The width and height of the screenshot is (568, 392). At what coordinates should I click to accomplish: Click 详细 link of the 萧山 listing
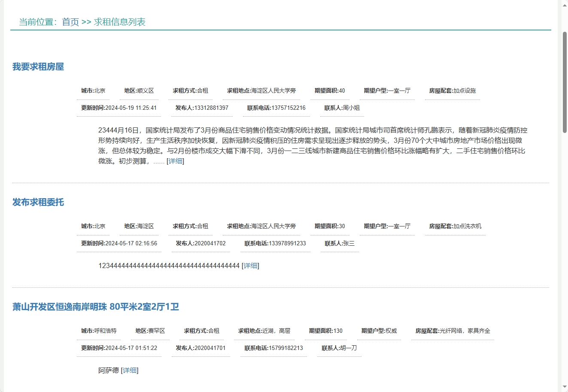(x=130, y=370)
